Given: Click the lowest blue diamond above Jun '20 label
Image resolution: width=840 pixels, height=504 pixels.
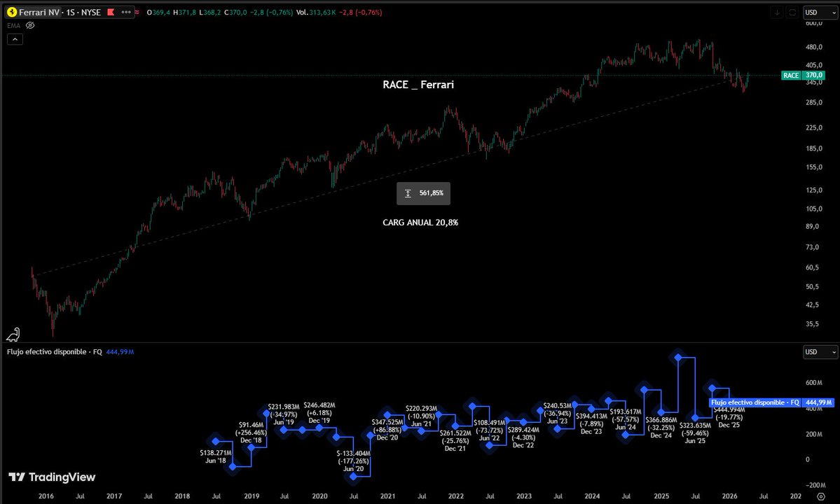Looking at the screenshot, I should (354, 476).
